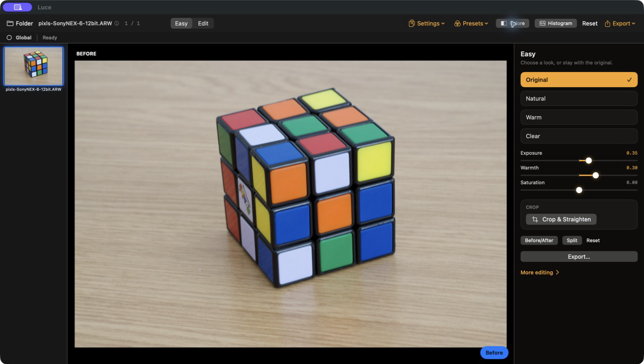
Task: Adjust the Warmth slider handle
Action: (x=596, y=175)
